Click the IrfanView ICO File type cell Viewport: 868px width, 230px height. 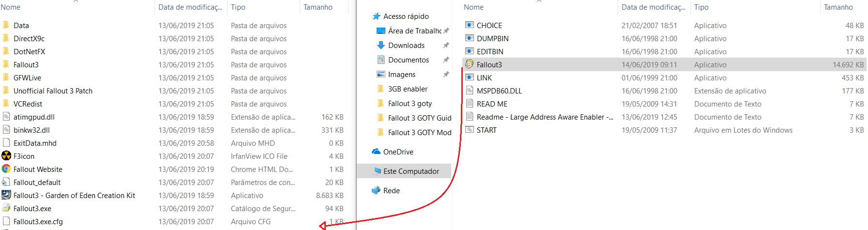point(259,156)
